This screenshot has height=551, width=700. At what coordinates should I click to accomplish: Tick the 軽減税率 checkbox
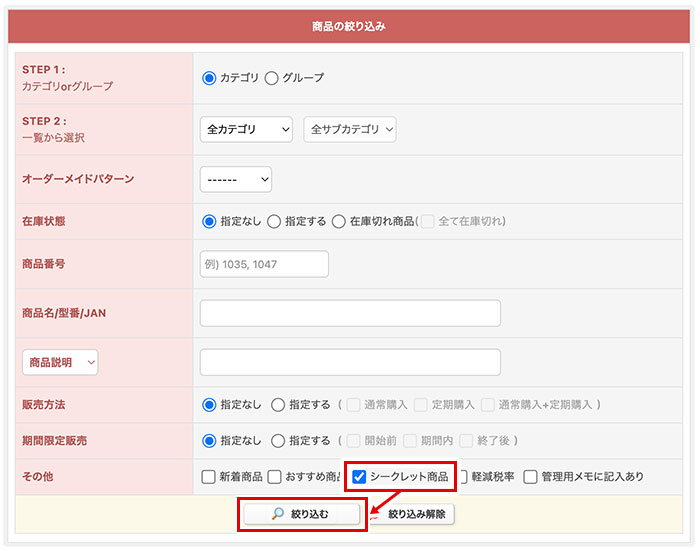[x=461, y=477]
